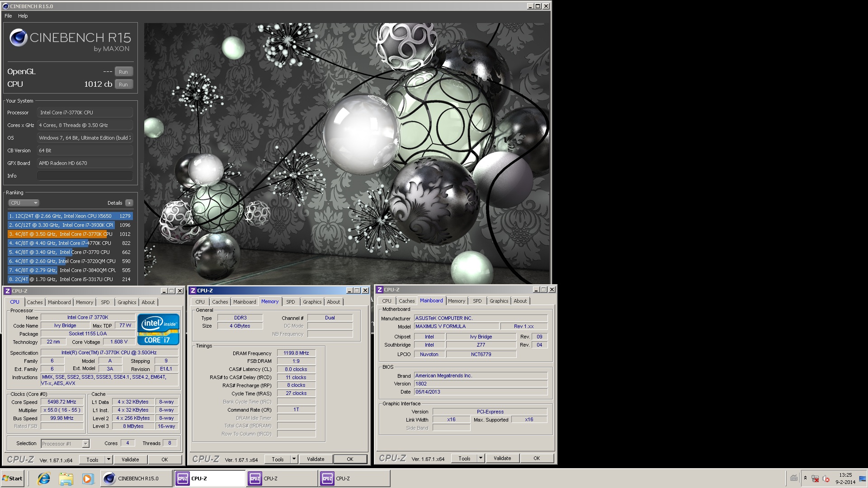Click Tools button in left CPU-Z window
Screen dimensions: 868x488
click(x=92, y=460)
